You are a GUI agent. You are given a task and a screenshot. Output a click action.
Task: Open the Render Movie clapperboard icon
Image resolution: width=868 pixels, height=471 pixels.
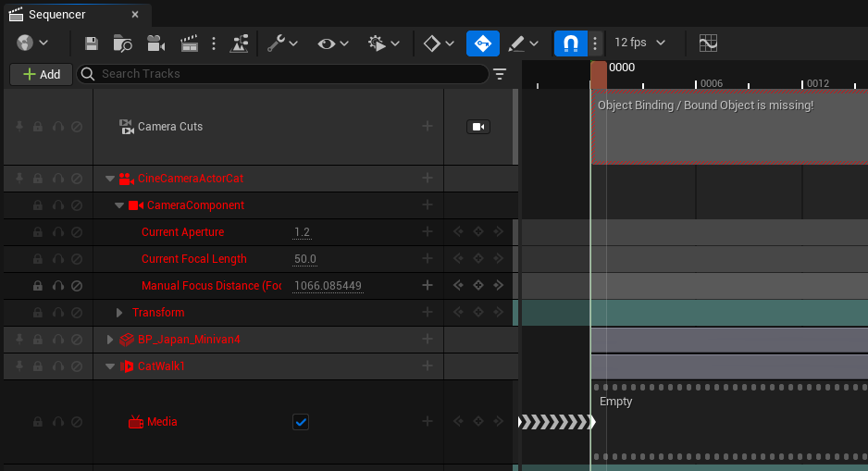189,43
